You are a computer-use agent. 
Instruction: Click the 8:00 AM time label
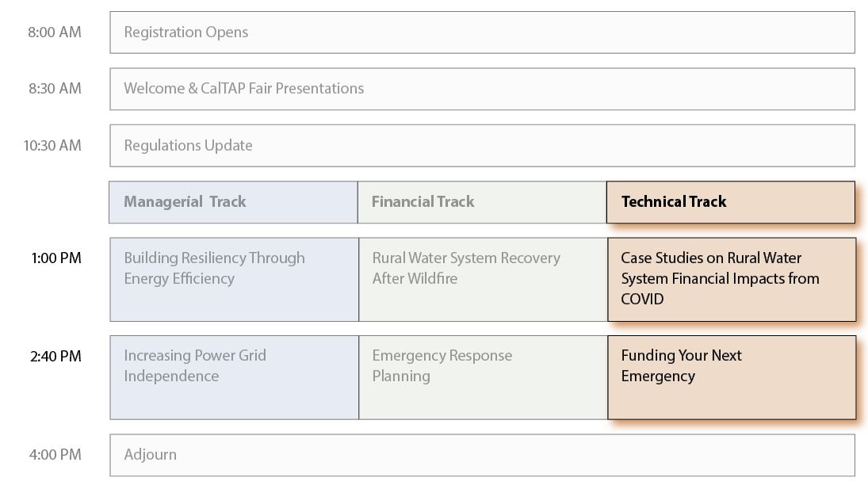(x=55, y=32)
